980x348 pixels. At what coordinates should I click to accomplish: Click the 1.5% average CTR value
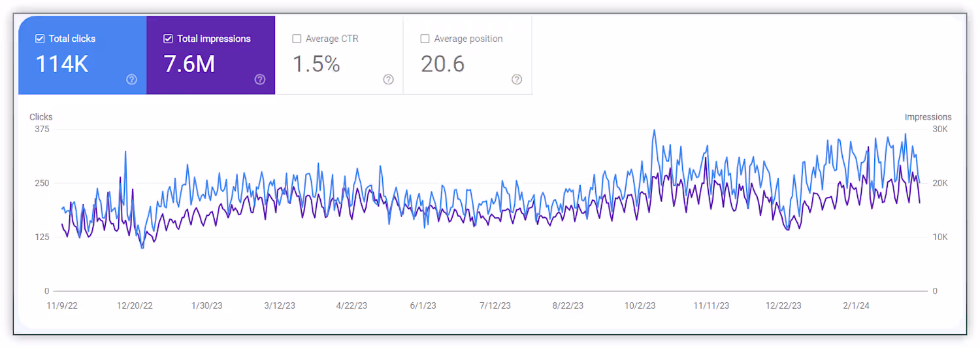[316, 64]
